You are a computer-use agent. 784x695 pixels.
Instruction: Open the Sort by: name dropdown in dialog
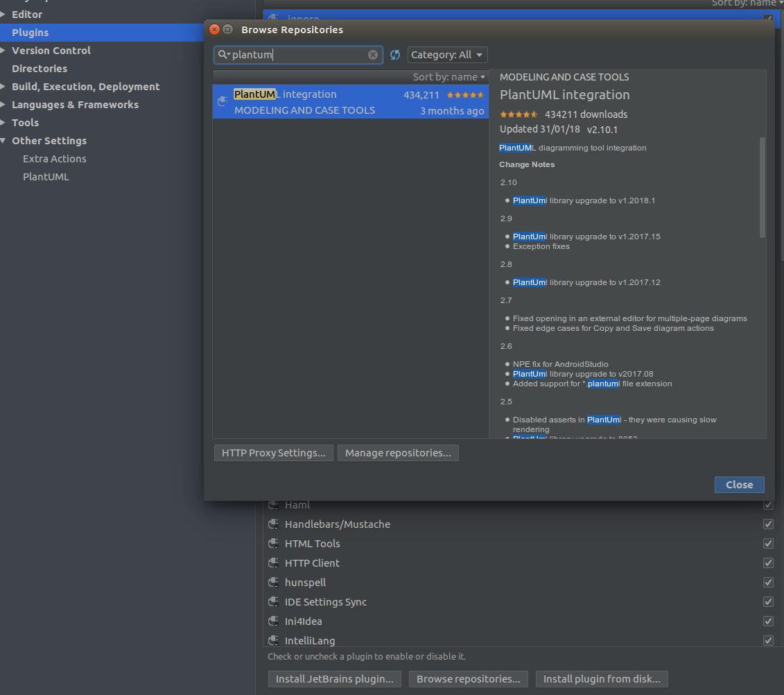point(448,77)
